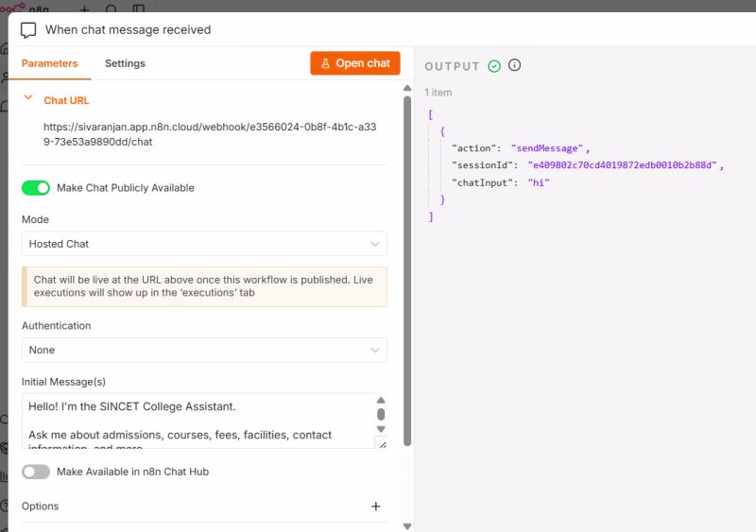Click the "chatInput" key in JSON output
The width and height of the screenshot is (756, 532).
point(482,182)
